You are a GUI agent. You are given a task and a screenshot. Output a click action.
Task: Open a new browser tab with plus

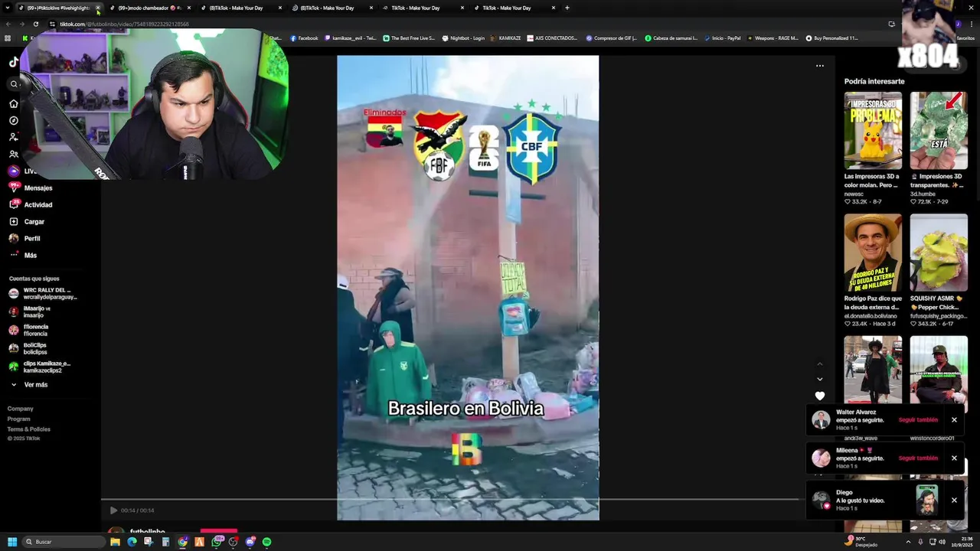point(567,8)
